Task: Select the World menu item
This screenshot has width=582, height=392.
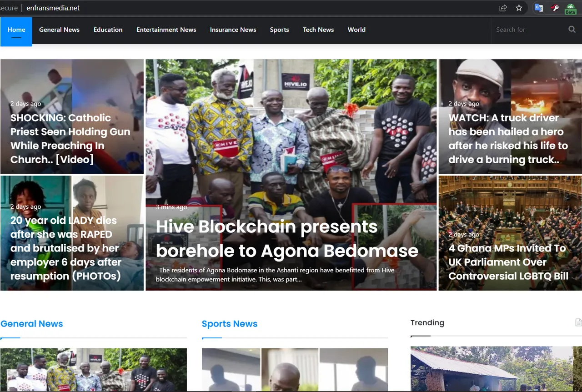Action: 356,30
